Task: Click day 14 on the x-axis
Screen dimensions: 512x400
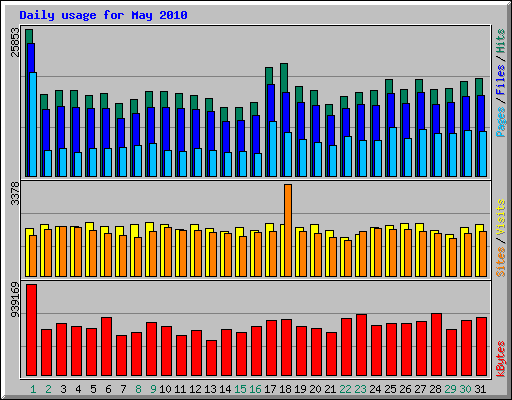Action: (225, 389)
